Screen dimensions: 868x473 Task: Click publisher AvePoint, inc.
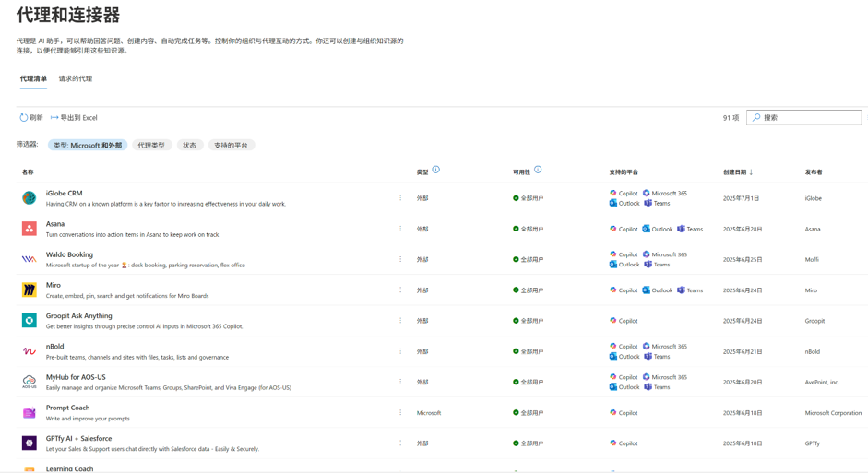click(x=822, y=383)
